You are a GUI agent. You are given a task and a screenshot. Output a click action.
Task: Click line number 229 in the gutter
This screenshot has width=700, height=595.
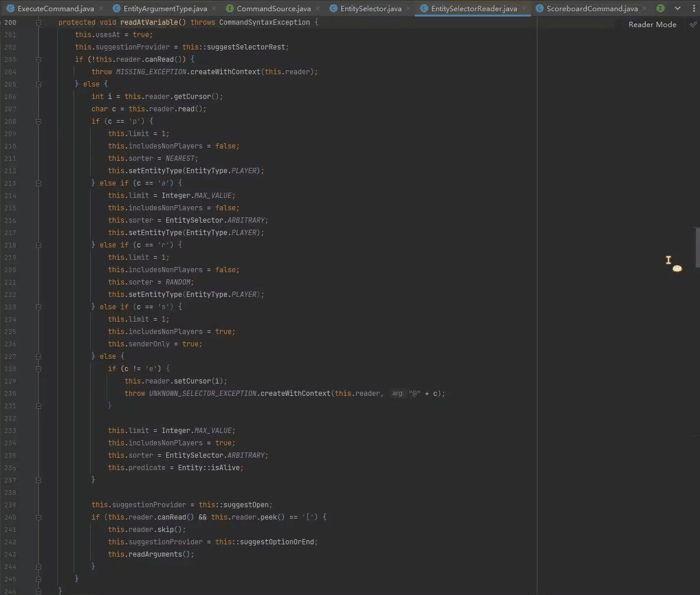10,381
